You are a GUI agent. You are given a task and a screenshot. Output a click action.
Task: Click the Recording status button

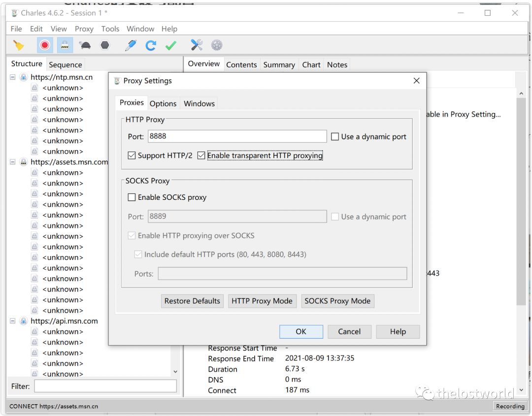click(x=510, y=406)
